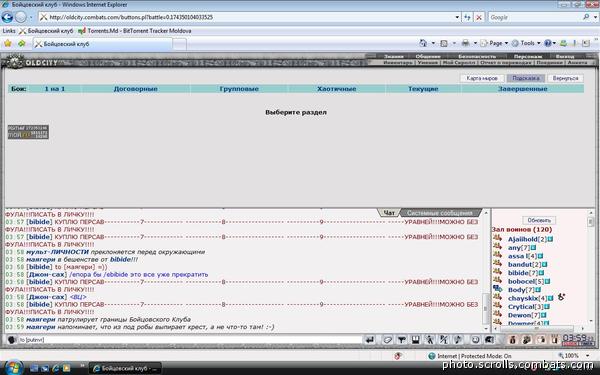Click the chat message input field
600x375 pixels.
click(x=189, y=340)
